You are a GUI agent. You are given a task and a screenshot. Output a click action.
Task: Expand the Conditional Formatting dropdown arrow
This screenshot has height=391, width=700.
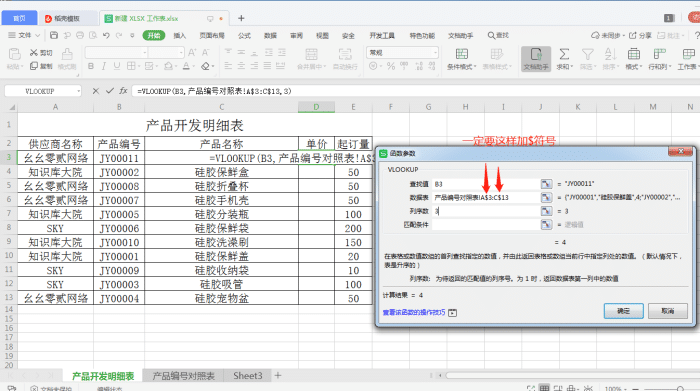[475, 67]
